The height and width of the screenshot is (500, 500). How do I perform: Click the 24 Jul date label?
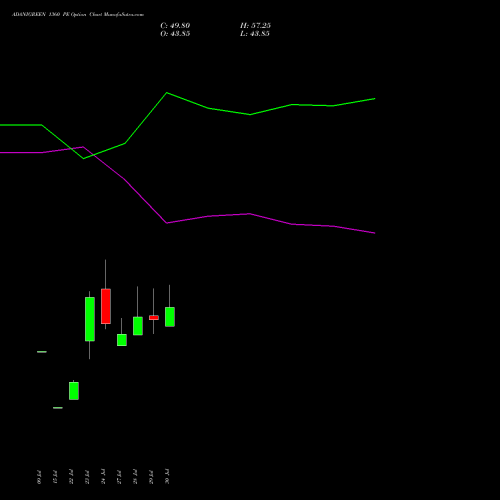(x=103, y=477)
